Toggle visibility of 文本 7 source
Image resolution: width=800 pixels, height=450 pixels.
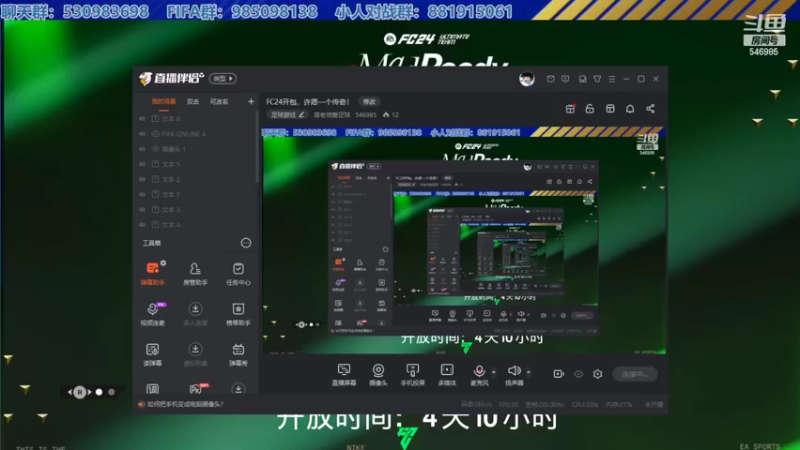142,194
